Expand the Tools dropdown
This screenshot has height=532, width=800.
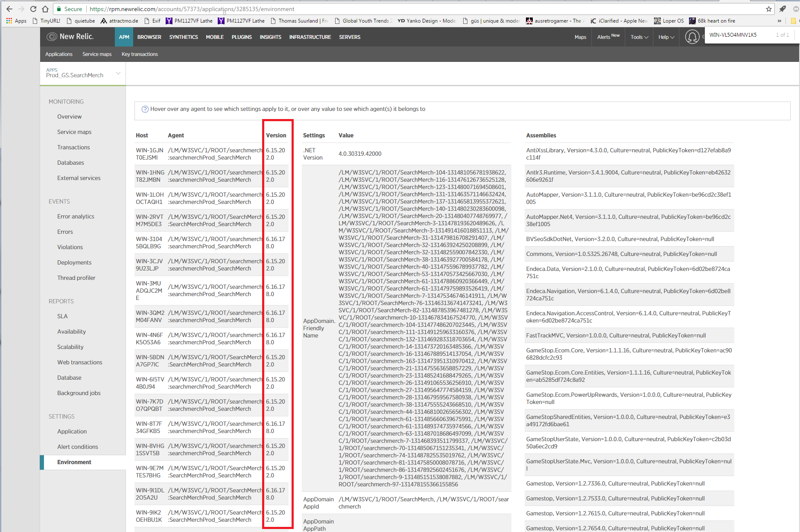(639, 37)
